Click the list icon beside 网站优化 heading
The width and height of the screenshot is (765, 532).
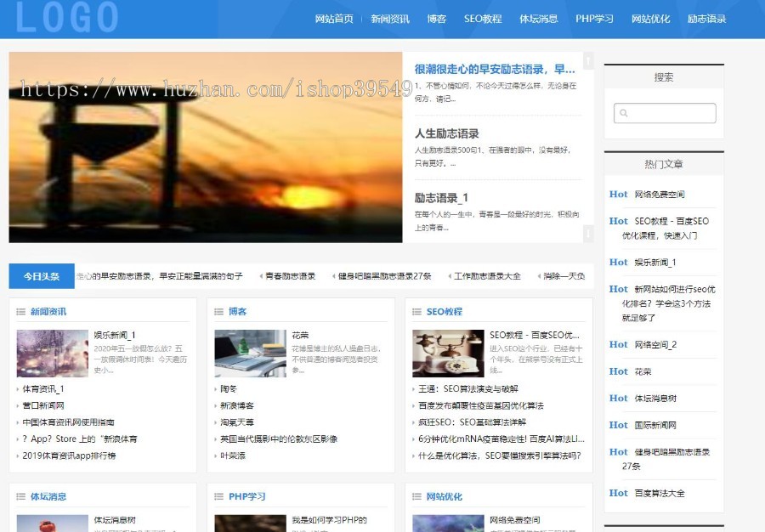coord(416,496)
